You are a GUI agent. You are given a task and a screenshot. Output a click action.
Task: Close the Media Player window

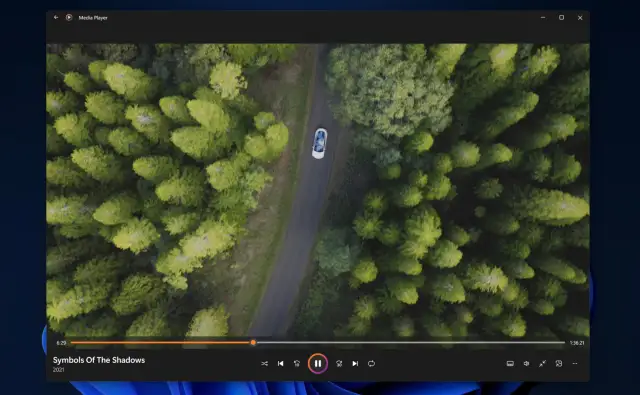point(580,18)
